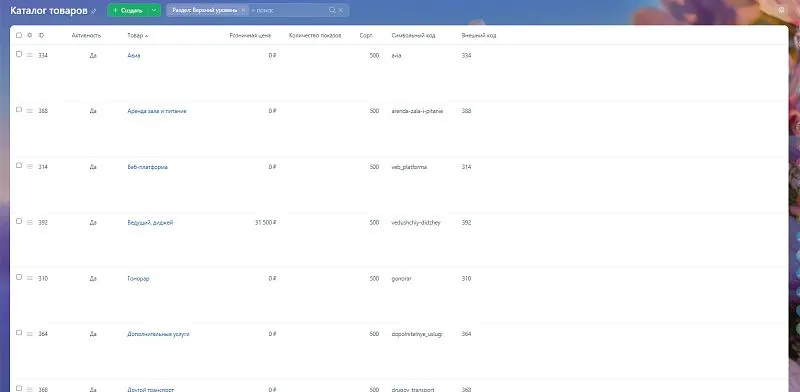Image resolution: width=800 pixels, height=392 pixels.
Task: Sort by Количество показов column header
Action: (x=315, y=36)
